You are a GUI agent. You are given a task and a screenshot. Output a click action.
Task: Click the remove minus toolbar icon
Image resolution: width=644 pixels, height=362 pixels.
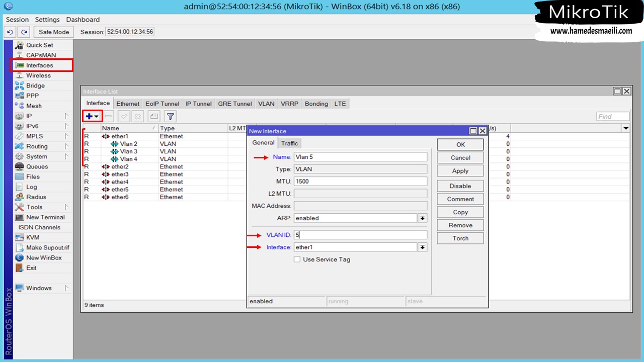pos(109,116)
